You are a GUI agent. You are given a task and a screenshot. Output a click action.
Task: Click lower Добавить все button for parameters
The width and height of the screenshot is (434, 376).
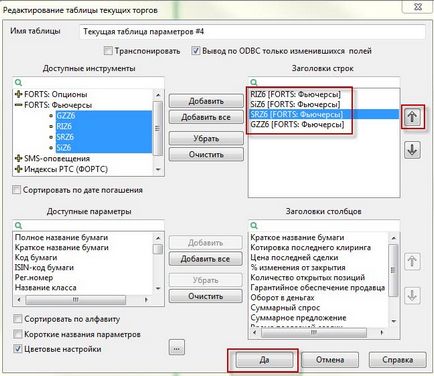point(205,259)
